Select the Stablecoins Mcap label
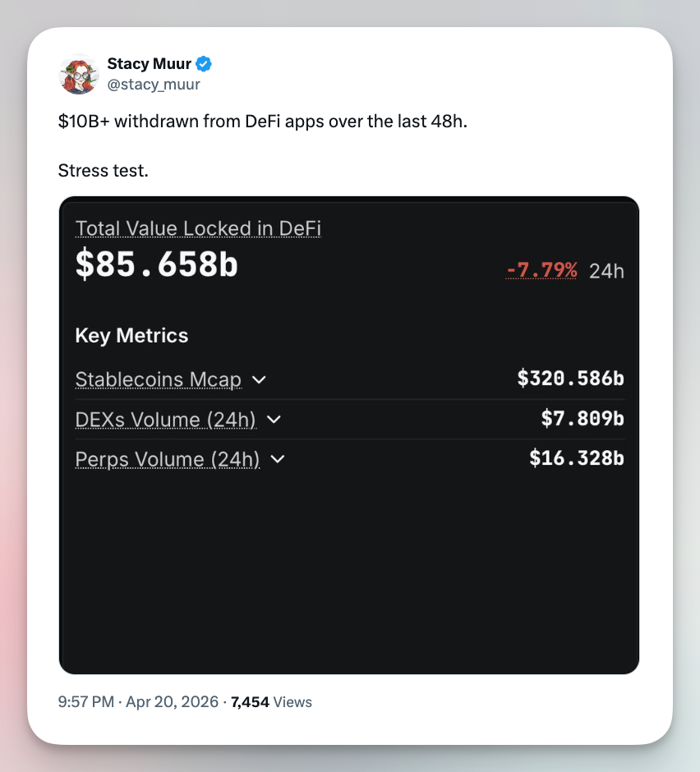This screenshot has height=772, width=700. 158,380
